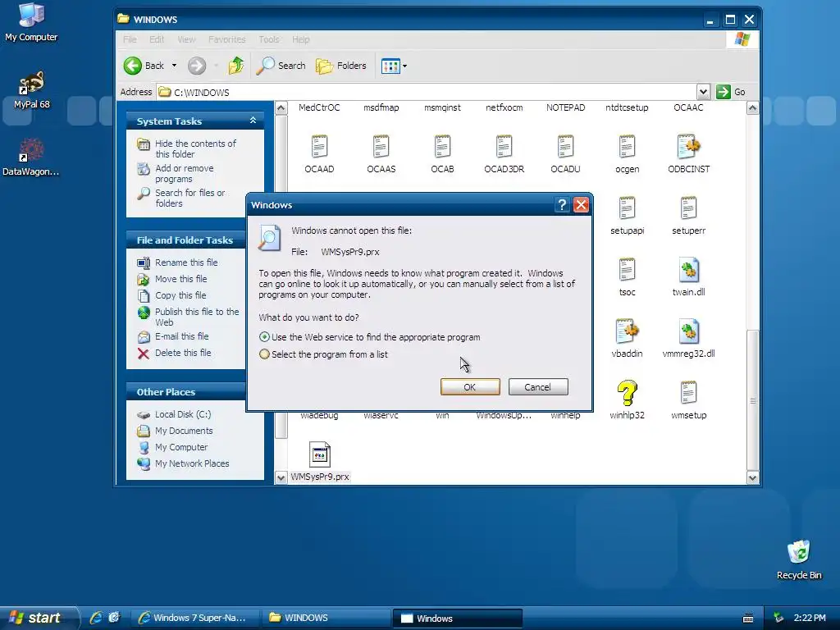Open the File menu
Image resolution: width=840 pixels, height=630 pixels.
coord(130,39)
